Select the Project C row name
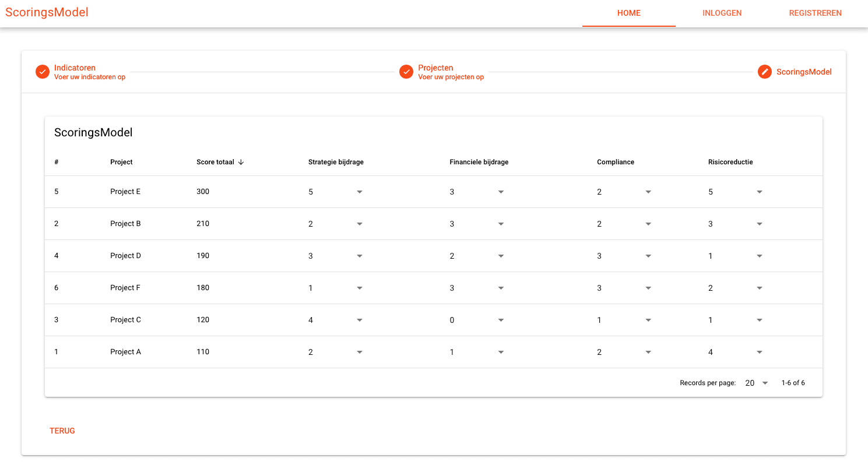 125,320
